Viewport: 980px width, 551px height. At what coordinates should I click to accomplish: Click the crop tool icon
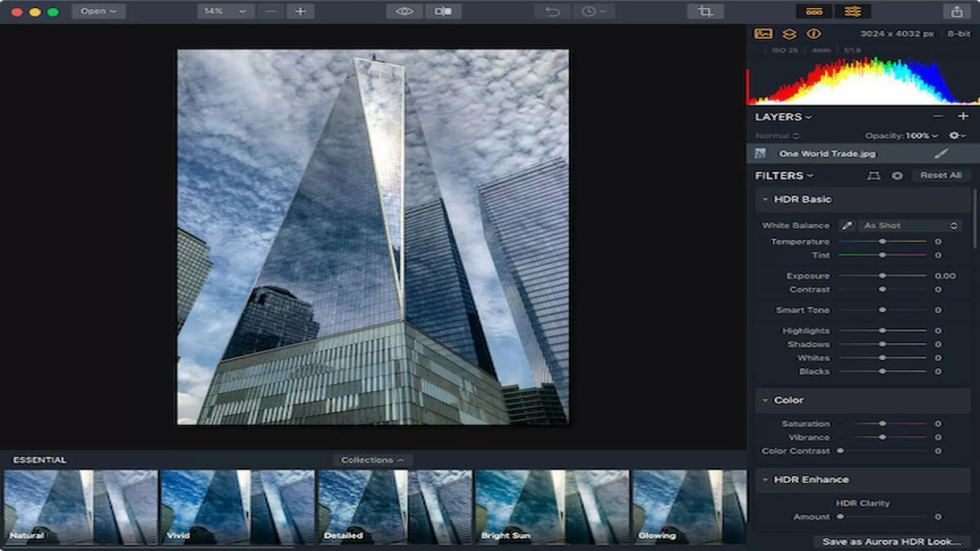point(705,11)
